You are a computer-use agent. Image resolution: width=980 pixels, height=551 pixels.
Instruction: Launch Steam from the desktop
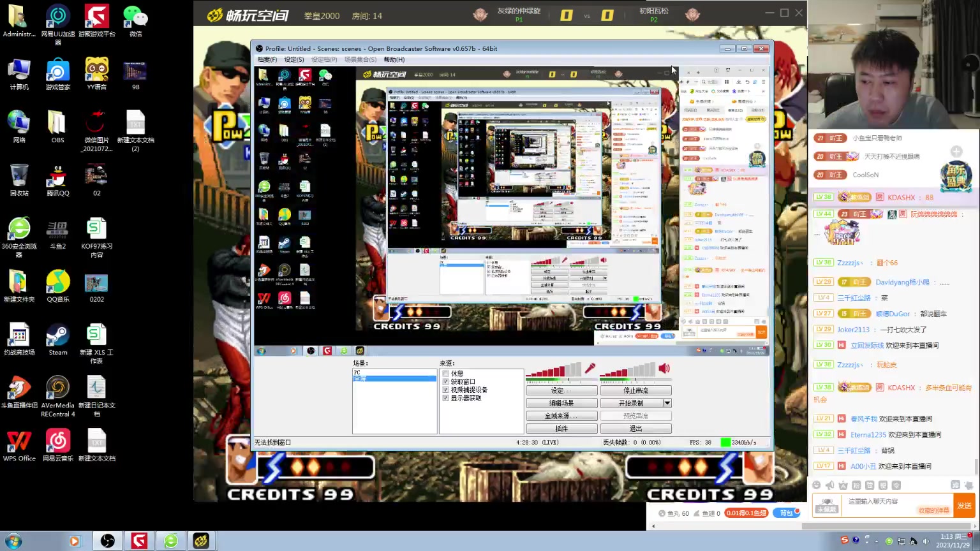pos(58,339)
